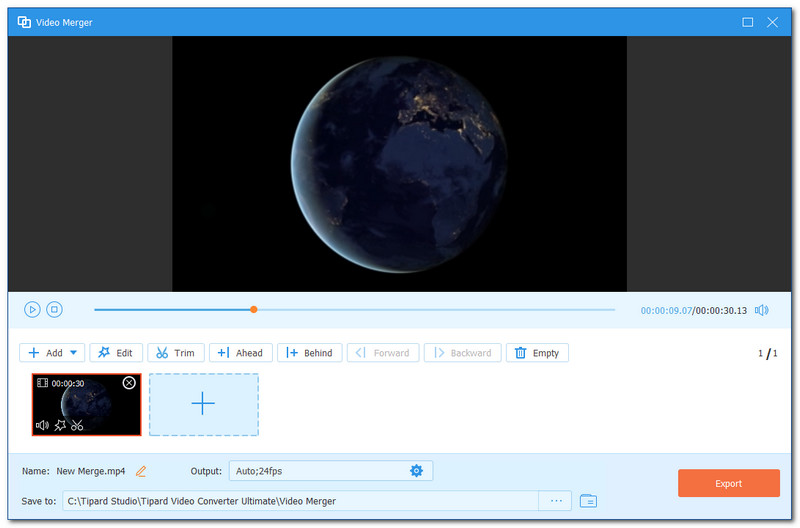
Task: Rename output with the pencil icon
Action: (x=141, y=471)
